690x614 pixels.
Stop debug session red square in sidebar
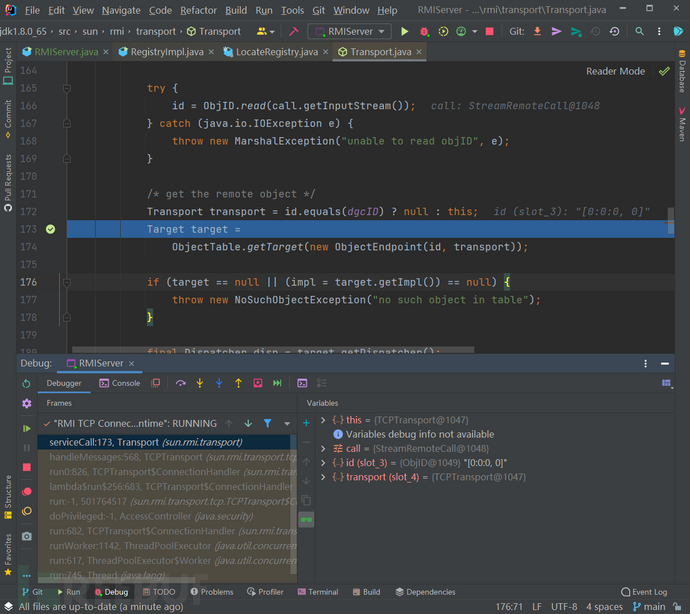pyautogui.click(x=26, y=467)
